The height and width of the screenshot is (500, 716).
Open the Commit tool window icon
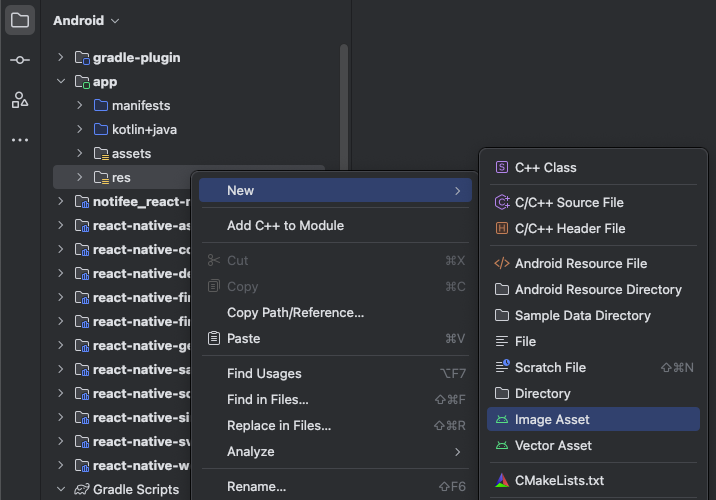pos(20,60)
